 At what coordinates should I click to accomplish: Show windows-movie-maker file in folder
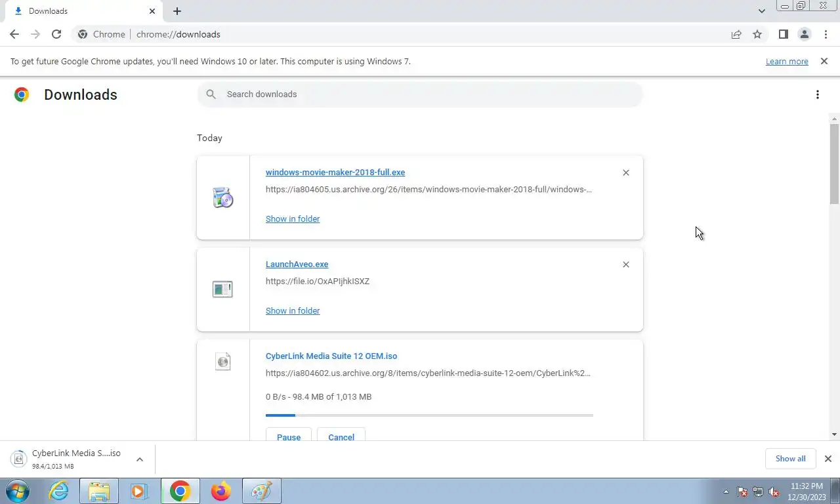click(x=293, y=219)
